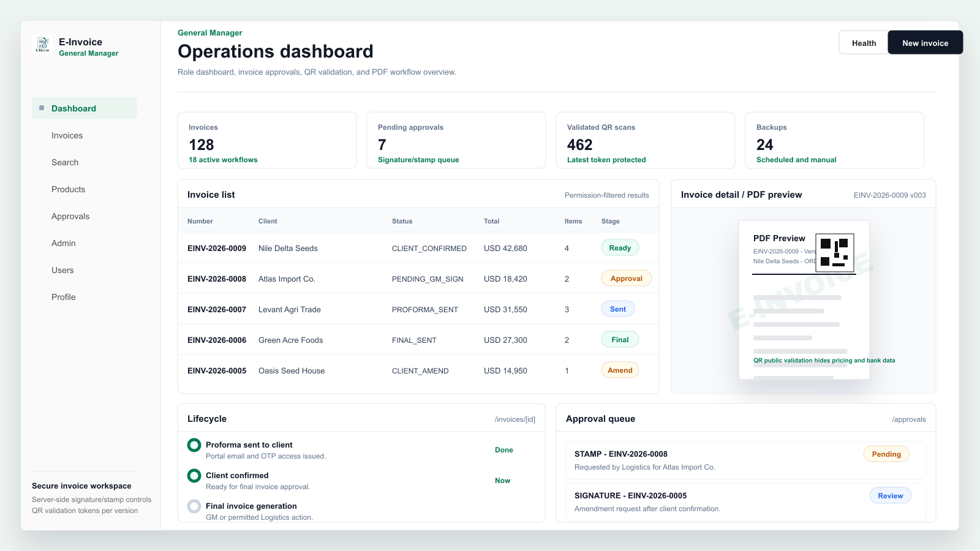Image resolution: width=980 pixels, height=551 pixels.
Task: Click the Proforma sent step circle
Action: (x=194, y=445)
